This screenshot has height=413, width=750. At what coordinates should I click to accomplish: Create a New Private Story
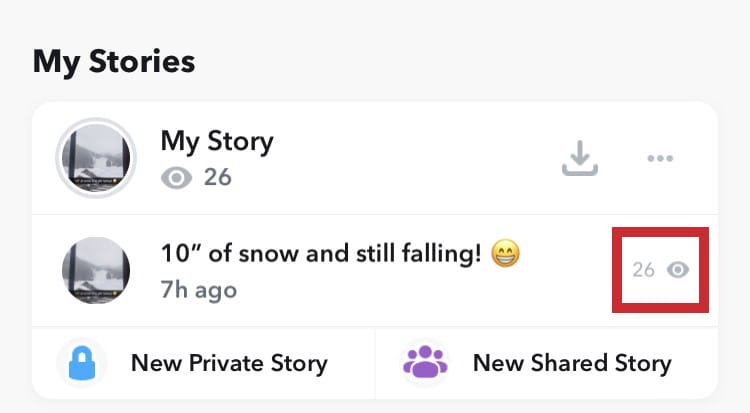point(228,362)
